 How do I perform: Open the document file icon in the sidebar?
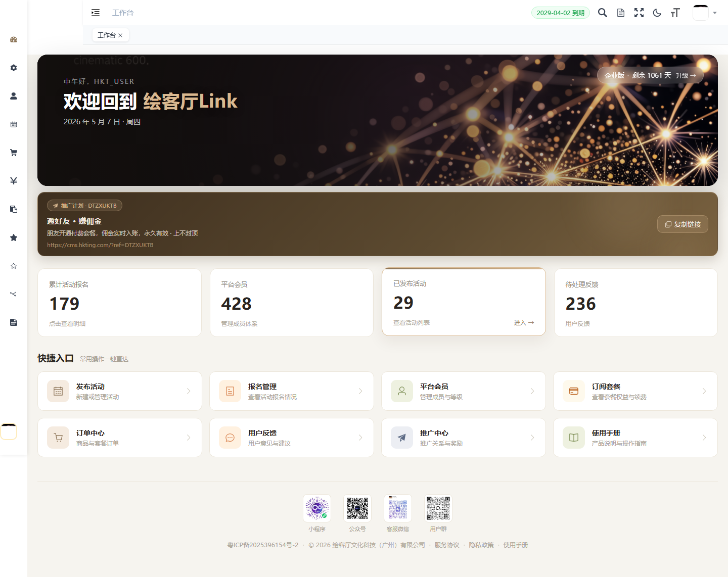pos(14,322)
